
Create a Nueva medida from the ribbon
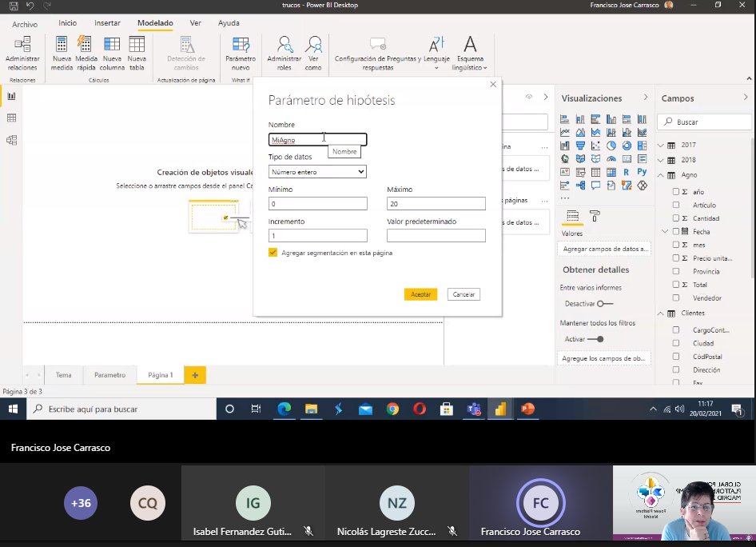[x=62, y=54]
